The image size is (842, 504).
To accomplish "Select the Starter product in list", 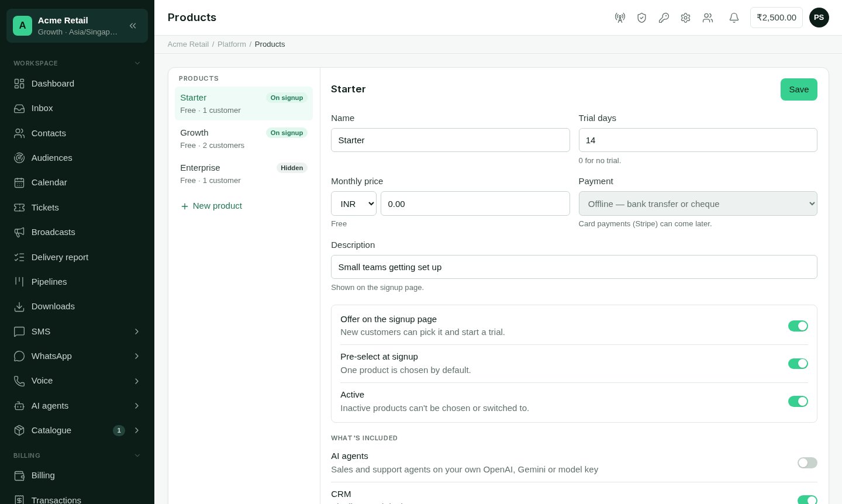I will [244, 103].
